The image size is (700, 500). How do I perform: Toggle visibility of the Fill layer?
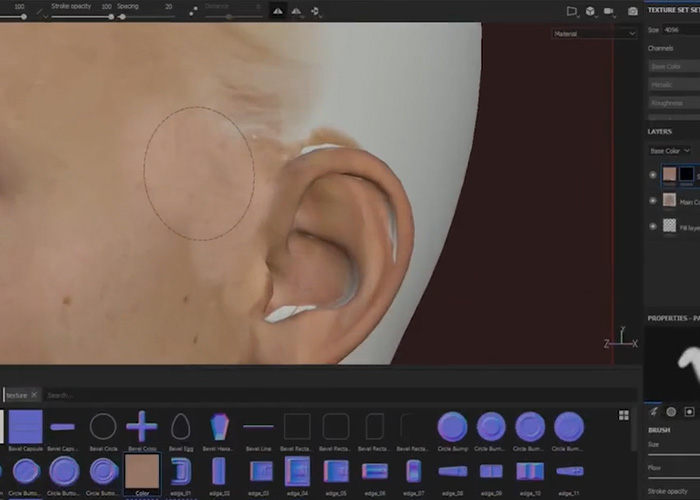point(653,227)
